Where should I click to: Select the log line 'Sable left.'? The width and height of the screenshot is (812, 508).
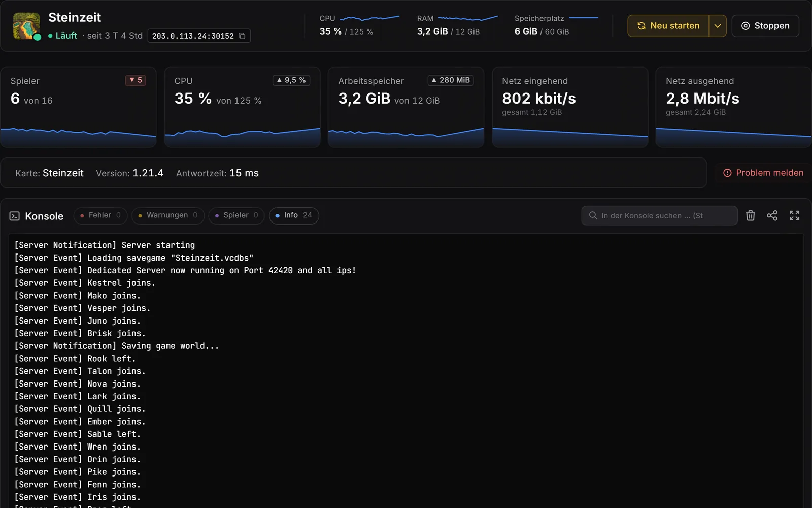coord(78,434)
